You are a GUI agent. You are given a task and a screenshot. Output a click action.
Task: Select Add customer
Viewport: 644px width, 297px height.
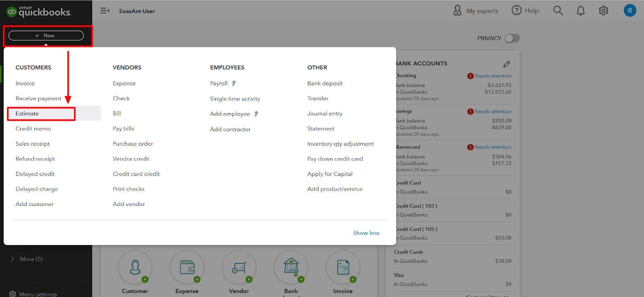pyautogui.click(x=35, y=204)
